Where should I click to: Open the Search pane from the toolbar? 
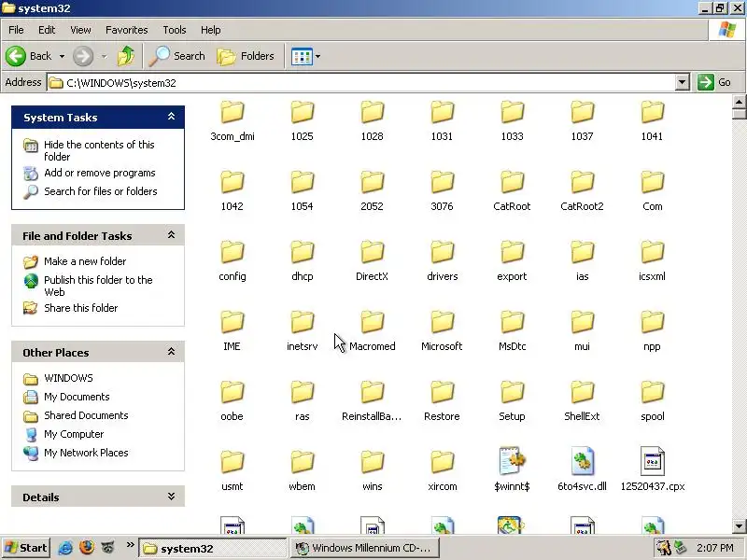177,56
